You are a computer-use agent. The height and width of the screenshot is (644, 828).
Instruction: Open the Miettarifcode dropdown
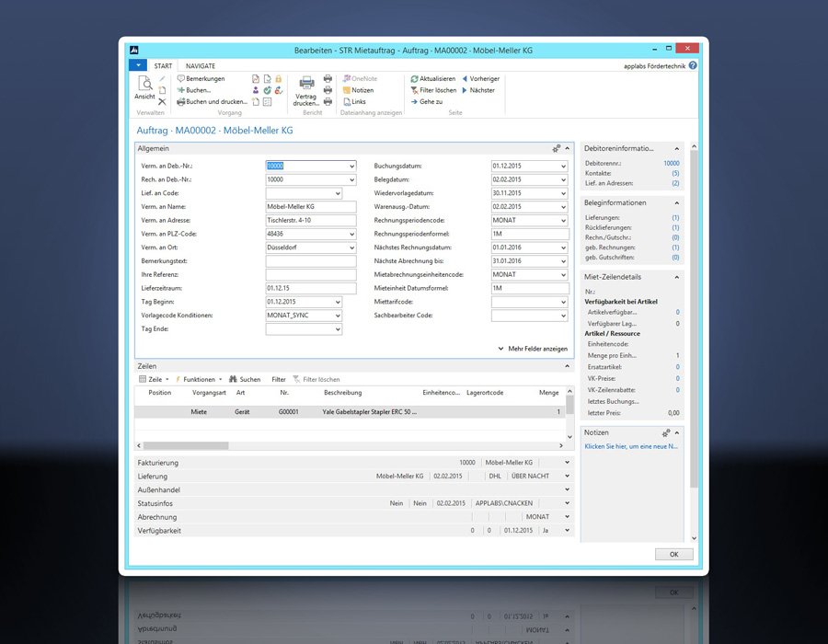point(563,302)
